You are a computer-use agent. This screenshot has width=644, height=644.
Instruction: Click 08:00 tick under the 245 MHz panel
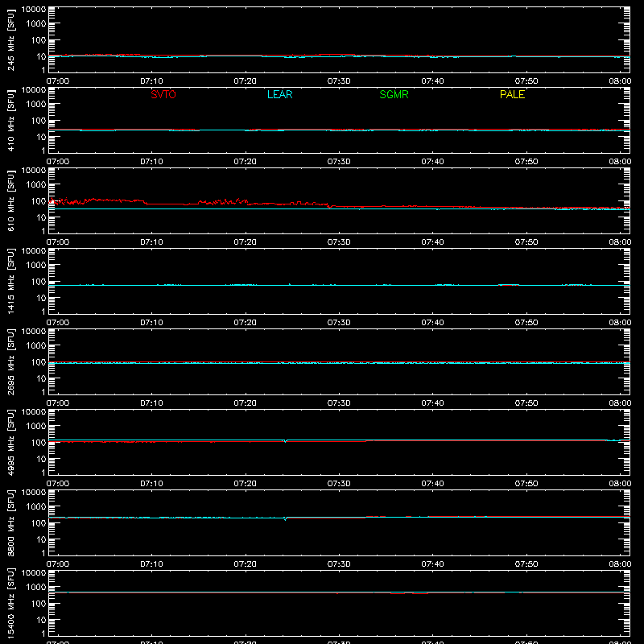(620, 81)
